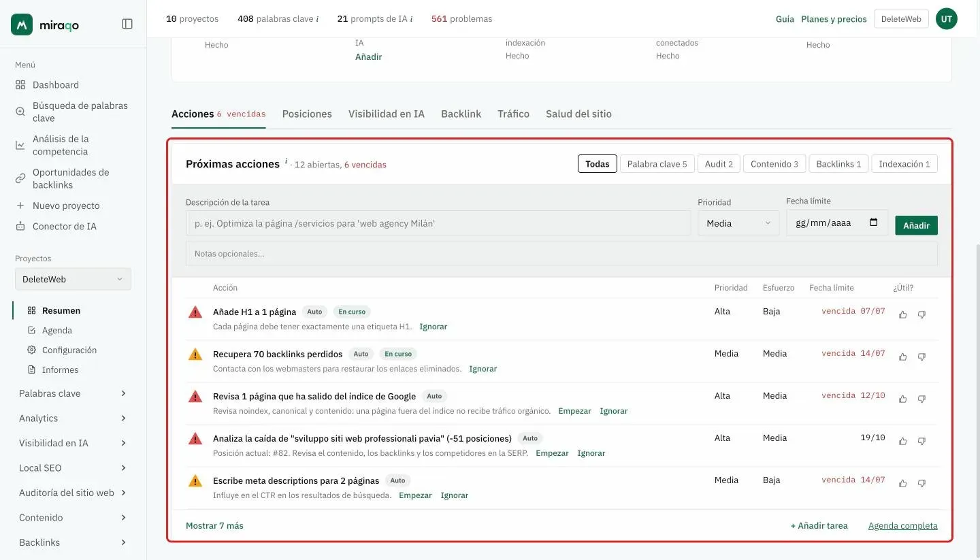
Task: Filter actions by Backlinks 1
Action: click(x=838, y=164)
